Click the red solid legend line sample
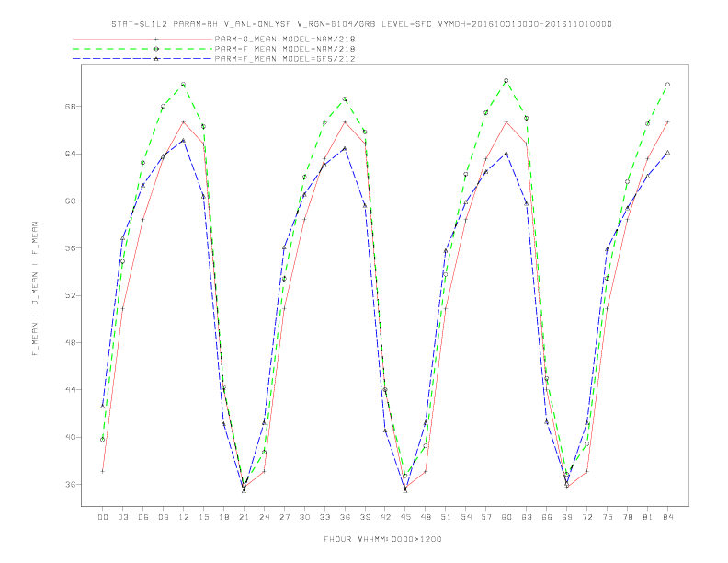 point(142,39)
